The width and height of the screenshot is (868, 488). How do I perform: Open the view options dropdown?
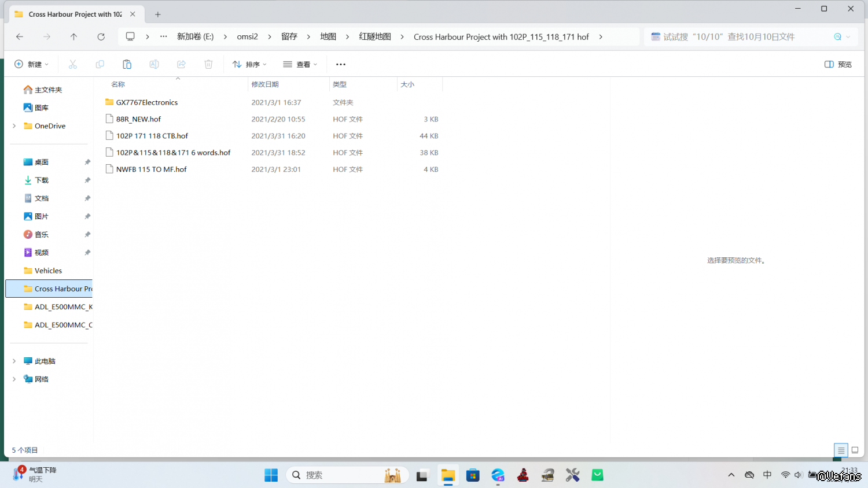[x=300, y=64]
